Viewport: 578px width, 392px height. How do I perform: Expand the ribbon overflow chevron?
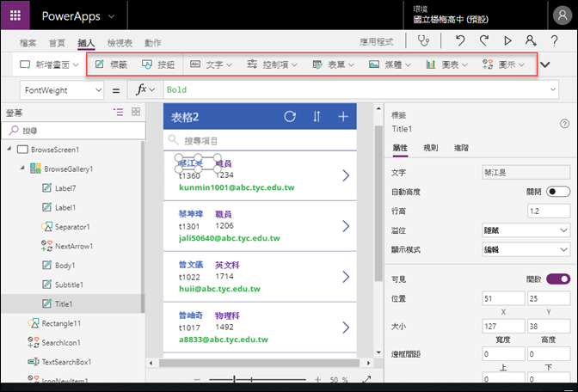click(x=545, y=64)
